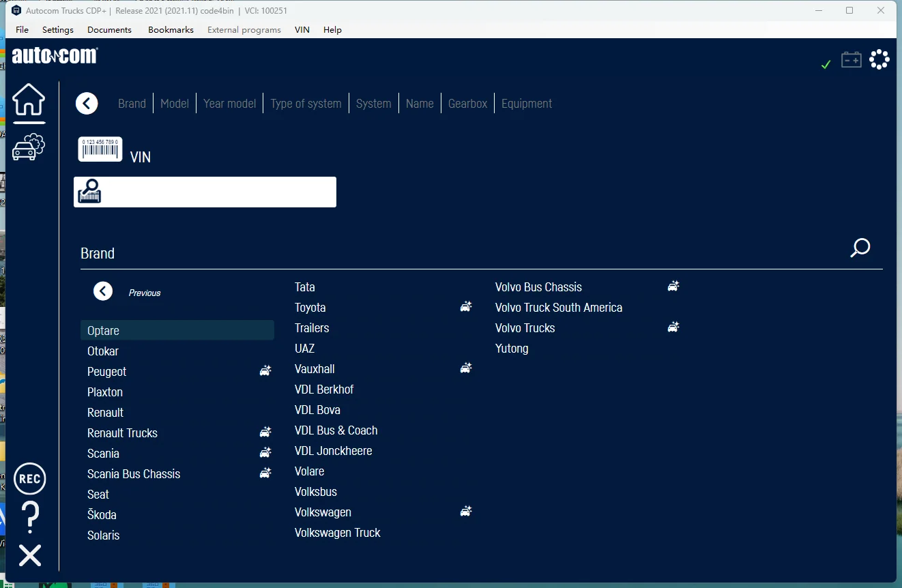
Task: Select Volvo Truck South America brand
Action: (x=559, y=308)
